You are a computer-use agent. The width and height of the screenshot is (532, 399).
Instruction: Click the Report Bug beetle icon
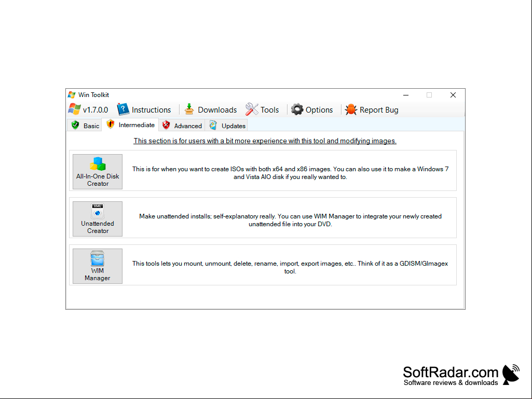pyautogui.click(x=351, y=109)
